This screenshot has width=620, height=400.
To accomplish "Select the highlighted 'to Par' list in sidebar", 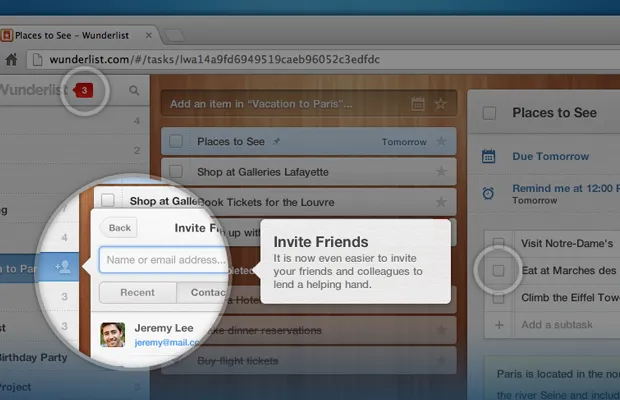I will (40, 268).
